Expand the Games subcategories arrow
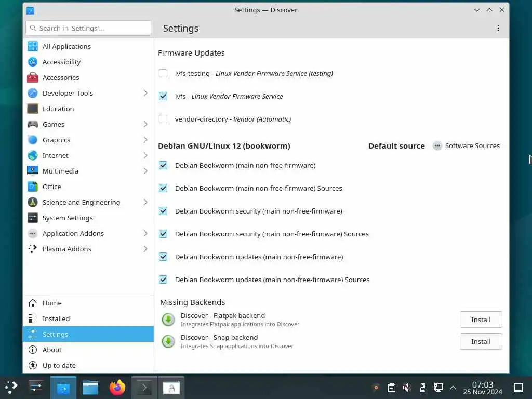Image resolution: width=532 pixels, height=399 pixels. 145,124
